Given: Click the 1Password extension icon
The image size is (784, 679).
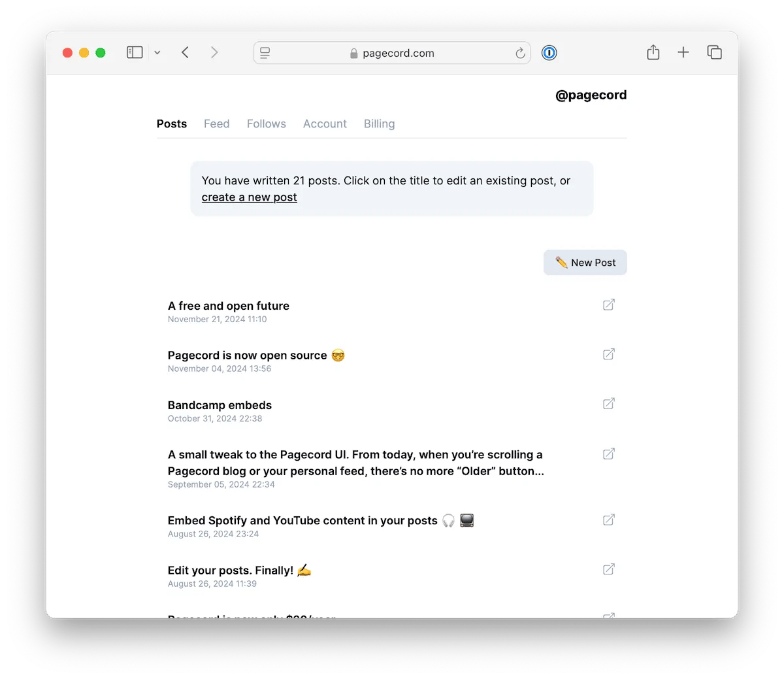Looking at the screenshot, I should tap(549, 53).
